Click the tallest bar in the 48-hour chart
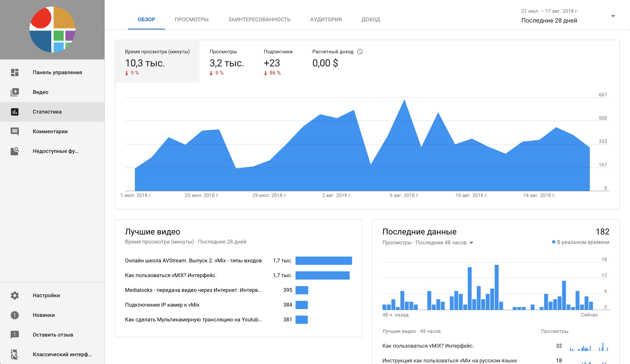Viewport: 630px width, 364px height. 497,287
